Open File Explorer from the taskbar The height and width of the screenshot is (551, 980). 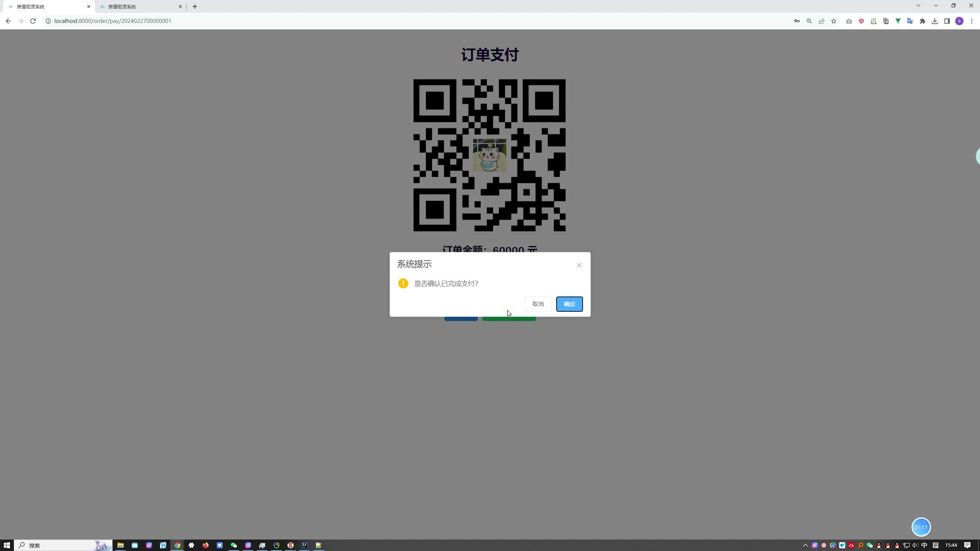121,545
